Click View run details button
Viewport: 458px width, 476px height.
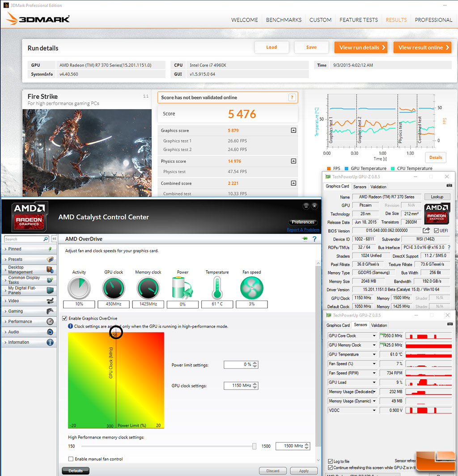tap(361, 47)
